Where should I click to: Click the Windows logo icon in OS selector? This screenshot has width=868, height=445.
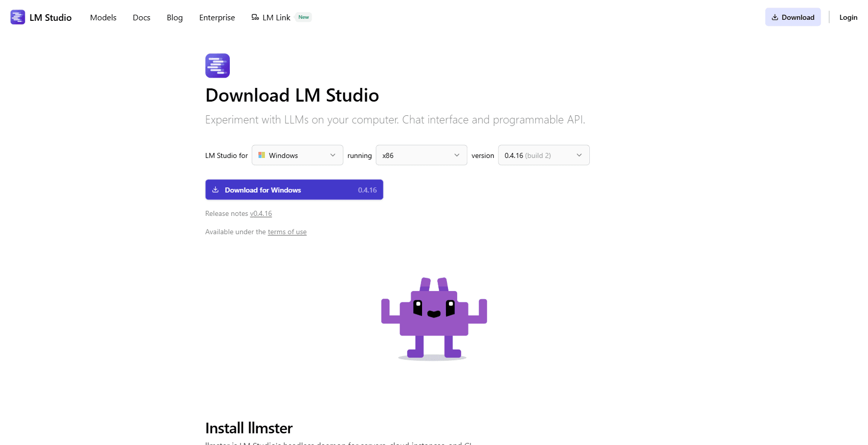(x=262, y=155)
